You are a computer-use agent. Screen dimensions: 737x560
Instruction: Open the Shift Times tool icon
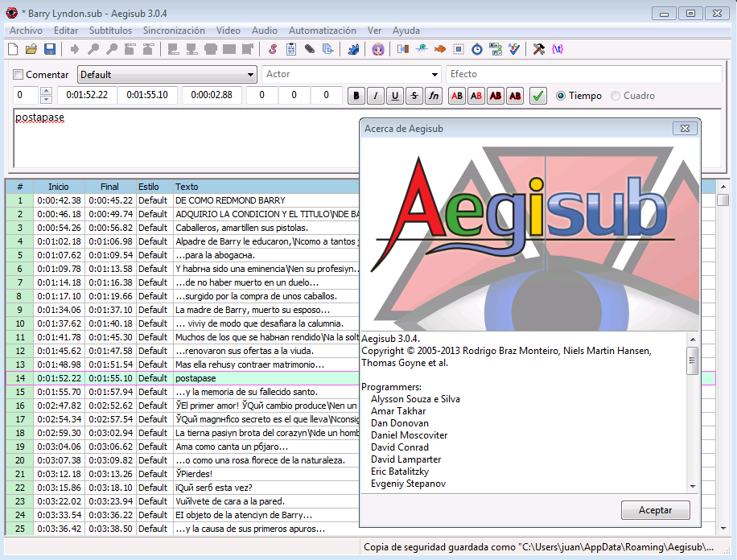[403, 49]
